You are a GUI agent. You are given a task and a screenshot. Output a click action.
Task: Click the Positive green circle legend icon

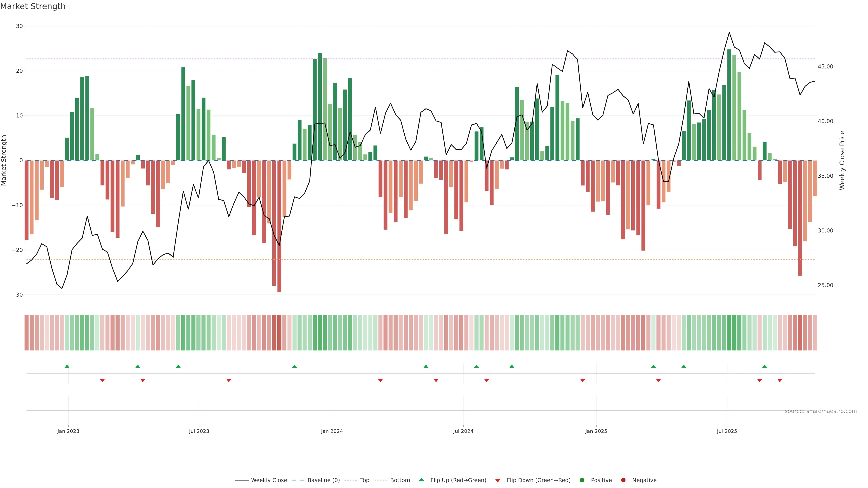click(582, 480)
